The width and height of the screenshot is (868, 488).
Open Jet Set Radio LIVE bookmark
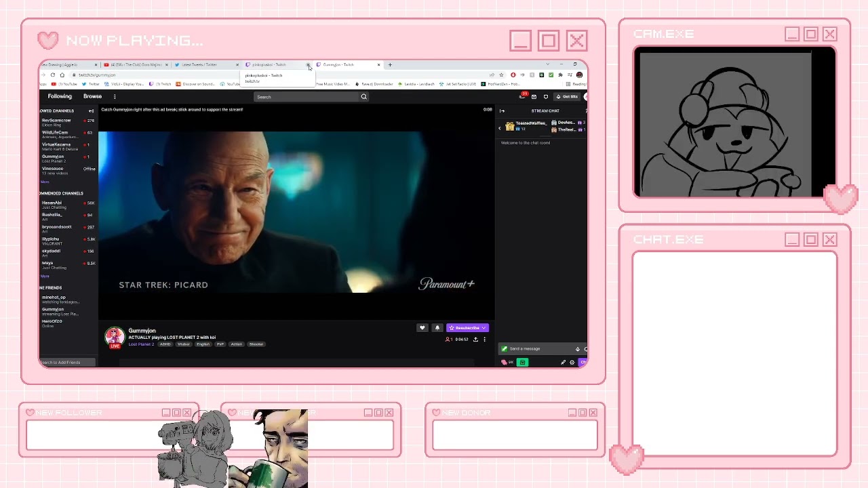(458, 84)
